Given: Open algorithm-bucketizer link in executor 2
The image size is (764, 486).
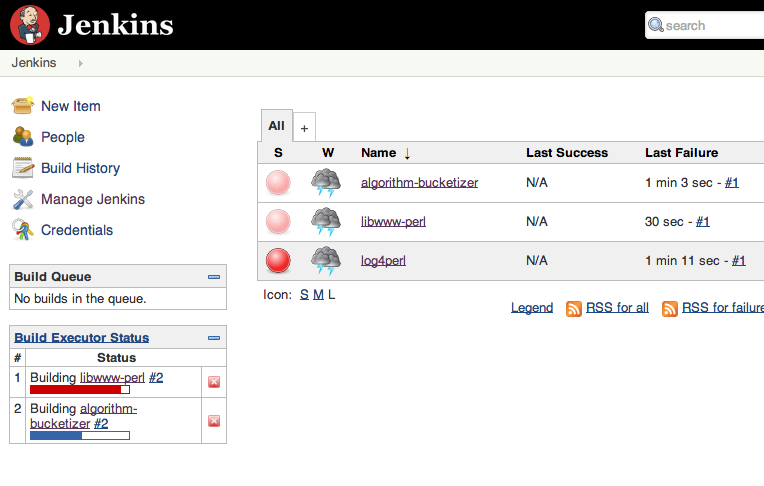Looking at the screenshot, I should point(84,416).
